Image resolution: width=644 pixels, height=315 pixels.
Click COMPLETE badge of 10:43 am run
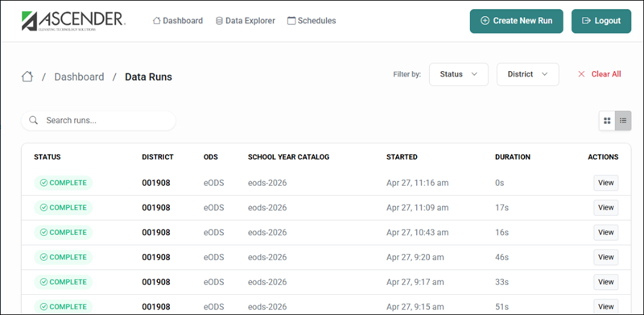click(64, 232)
